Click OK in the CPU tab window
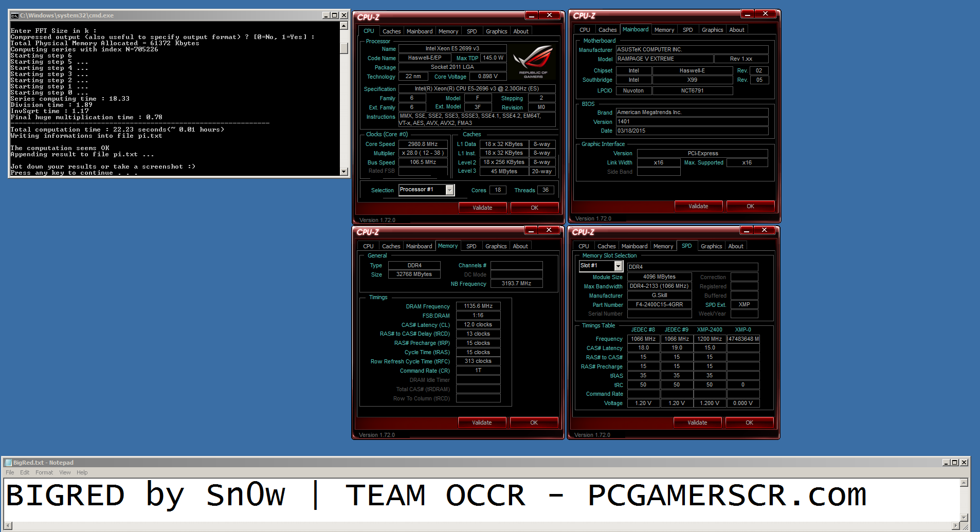Screen dimensions: 980x532 pyautogui.click(x=534, y=208)
